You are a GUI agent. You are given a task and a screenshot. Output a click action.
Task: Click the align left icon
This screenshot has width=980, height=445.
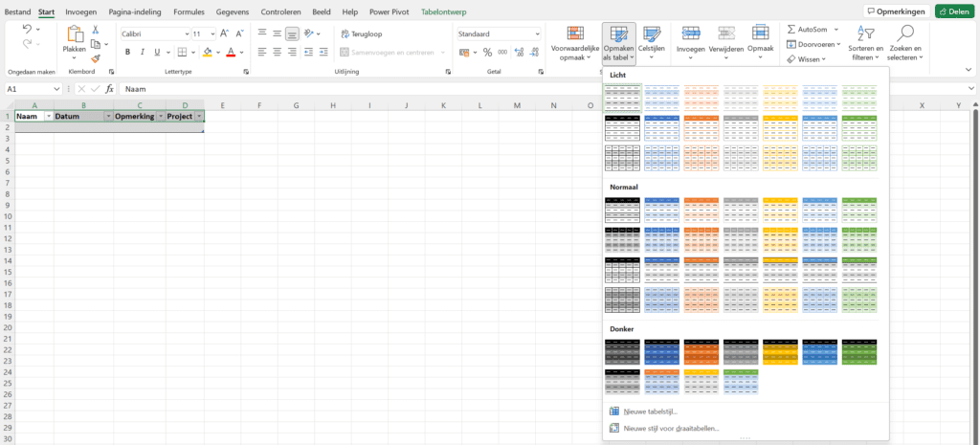[262, 52]
